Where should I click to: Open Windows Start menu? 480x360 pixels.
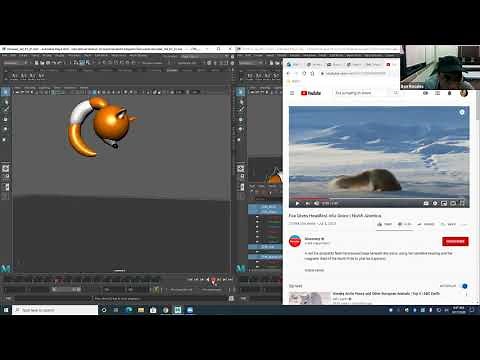pos(6,310)
